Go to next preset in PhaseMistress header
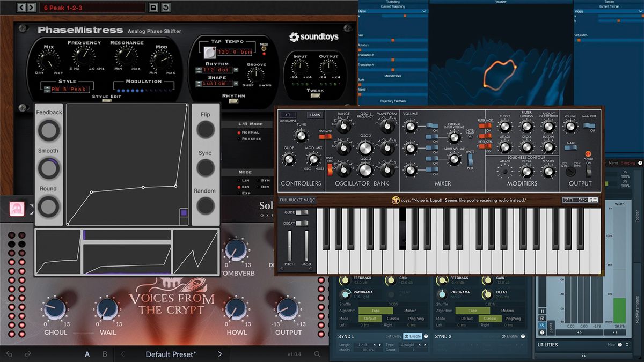644x362 pixels. click(x=31, y=8)
